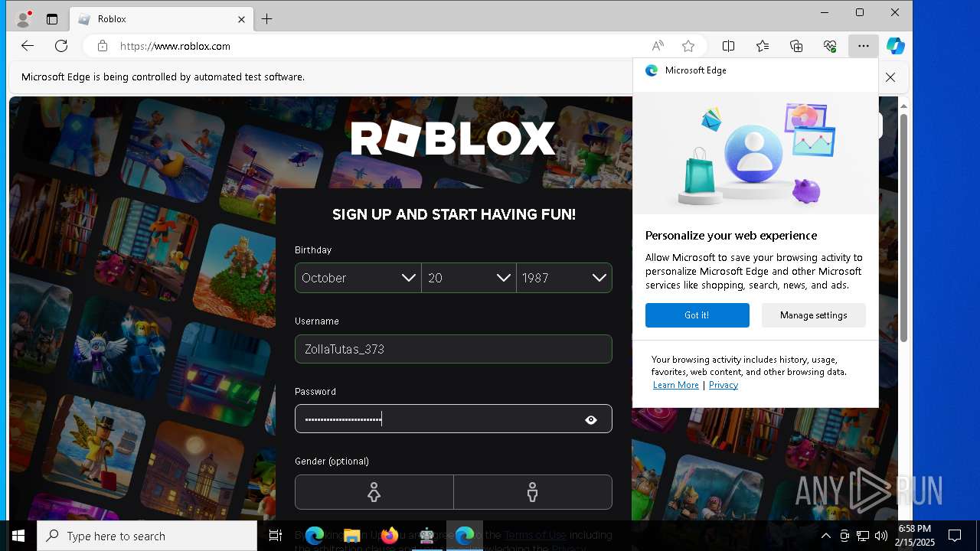Open Task View on the taskbar

click(276, 536)
